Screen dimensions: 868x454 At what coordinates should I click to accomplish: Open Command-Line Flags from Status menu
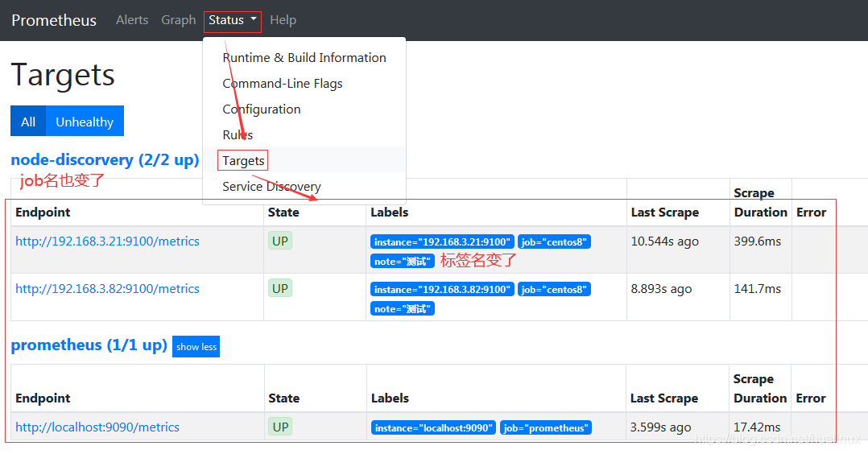(x=304, y=84)
